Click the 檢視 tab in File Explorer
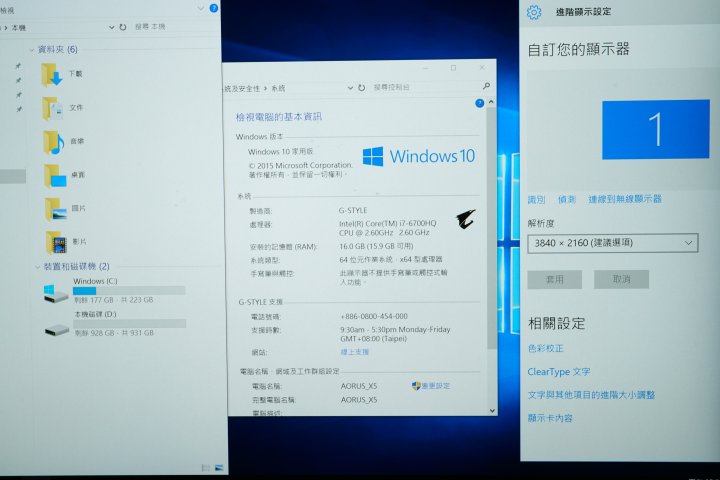Viewport: 720px width, 480px height. (x=7, y=10)
